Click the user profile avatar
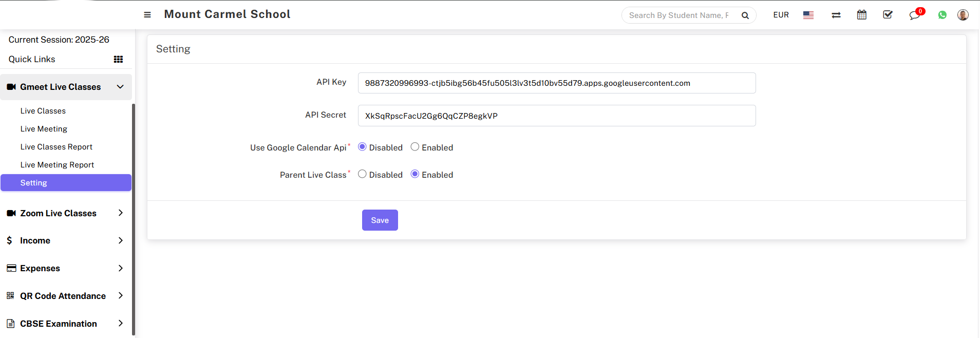This screenshot has width=980, height=338. (x=963, y=15)
